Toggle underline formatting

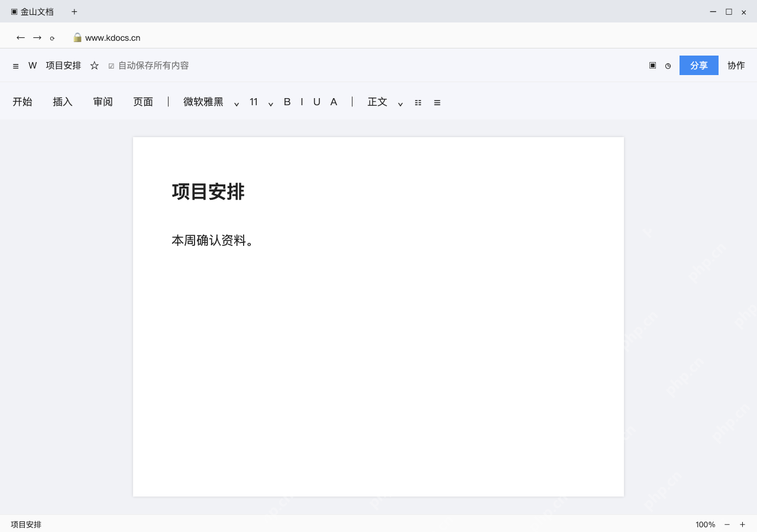pyautogui.click(x=317, y=102)
